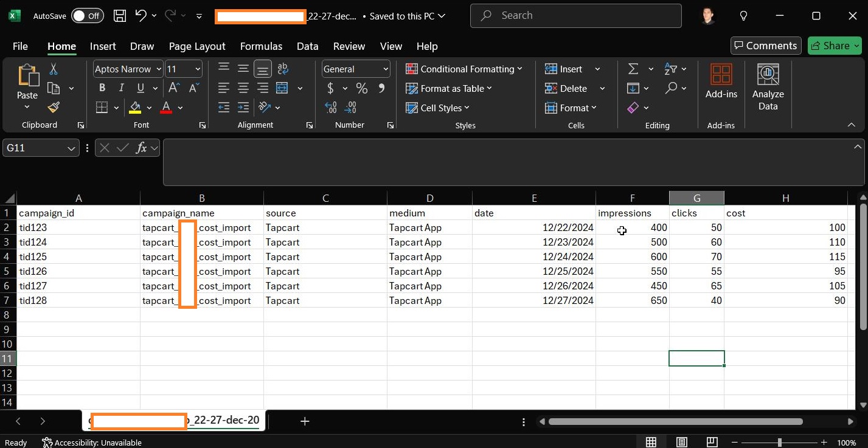868x448 pixels.
Task: Select middle vertical alignment
Action: coord(243,68)
